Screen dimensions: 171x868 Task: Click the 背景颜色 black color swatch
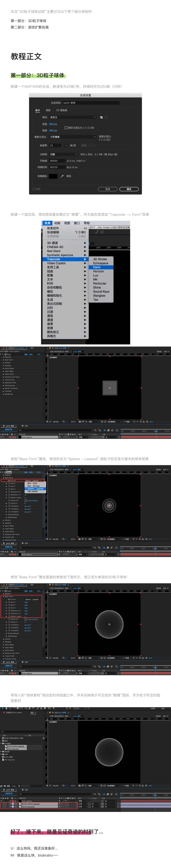tap(53, 176)
